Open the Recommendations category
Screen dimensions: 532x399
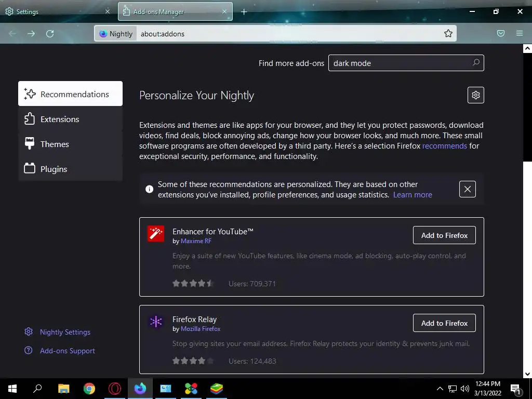click(x=70, y=94)
